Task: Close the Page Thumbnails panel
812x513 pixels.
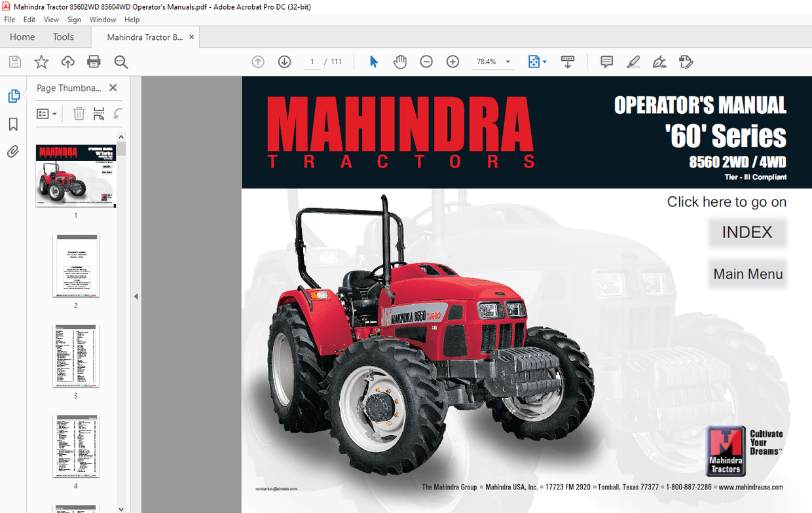Action: coord(113,88)
